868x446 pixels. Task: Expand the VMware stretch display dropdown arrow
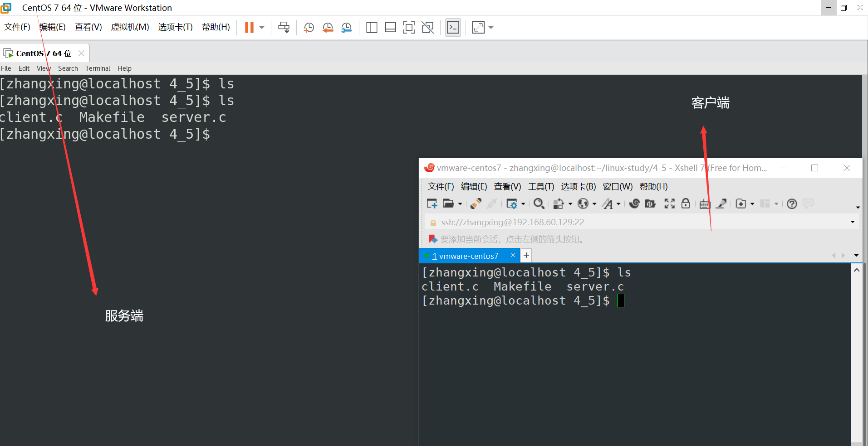pos(491,28)
